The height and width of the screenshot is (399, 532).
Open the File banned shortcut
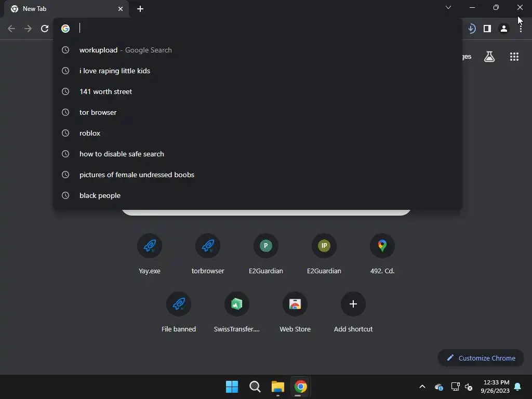click(x=179, y=312)
